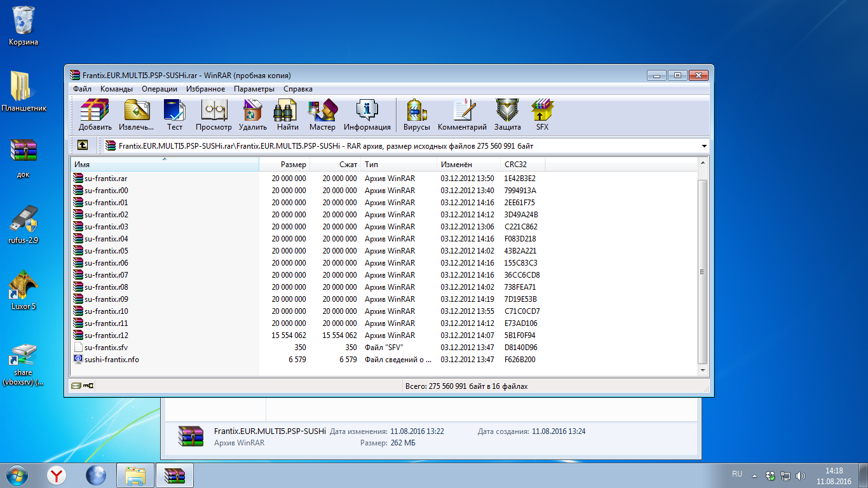Go up one folder level arrow
The width and height of the screenshot is (868, 488).
tap(83, 146)
